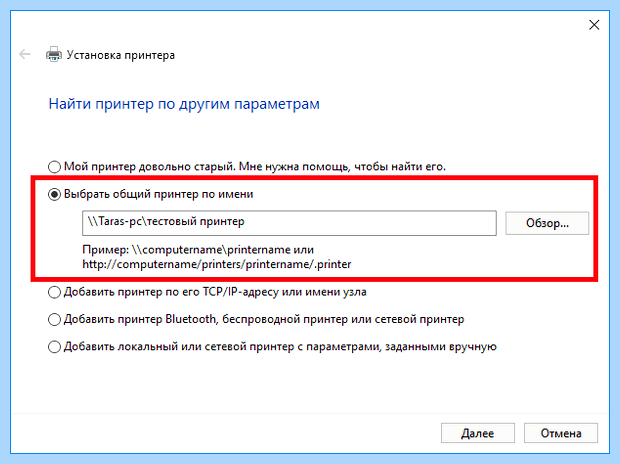Select 'Выбрать общий принтер по имени' radio button
The height and width of the screenshot is (464, 620).
tap(54, 194)
